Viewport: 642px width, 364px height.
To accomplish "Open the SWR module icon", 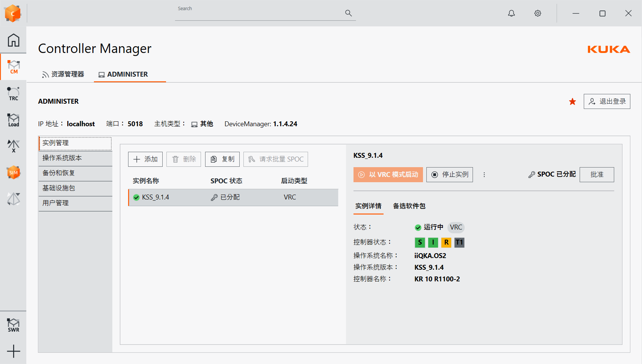I will [x=14, y=325].
